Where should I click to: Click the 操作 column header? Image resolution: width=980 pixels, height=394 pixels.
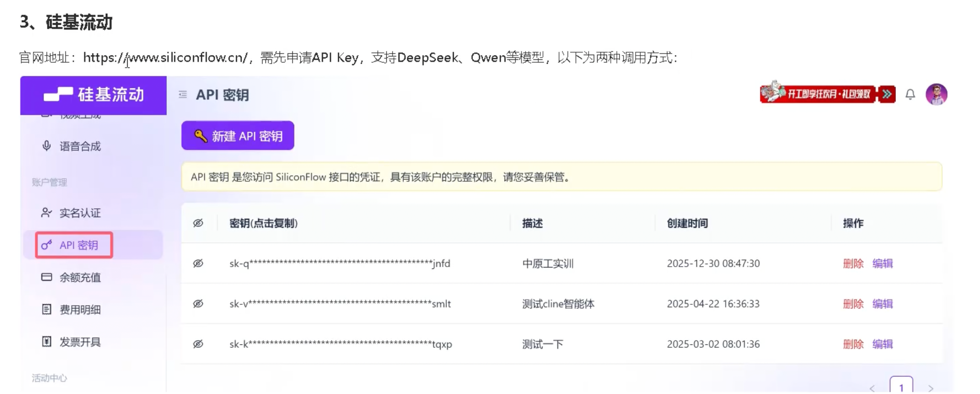[x=853, y=223]
